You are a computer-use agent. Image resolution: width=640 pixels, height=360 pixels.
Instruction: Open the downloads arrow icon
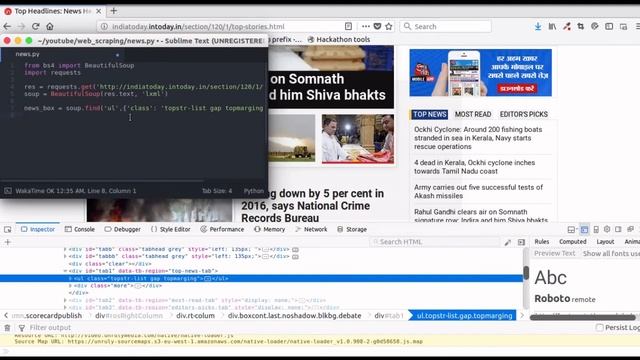coord(538,27)
